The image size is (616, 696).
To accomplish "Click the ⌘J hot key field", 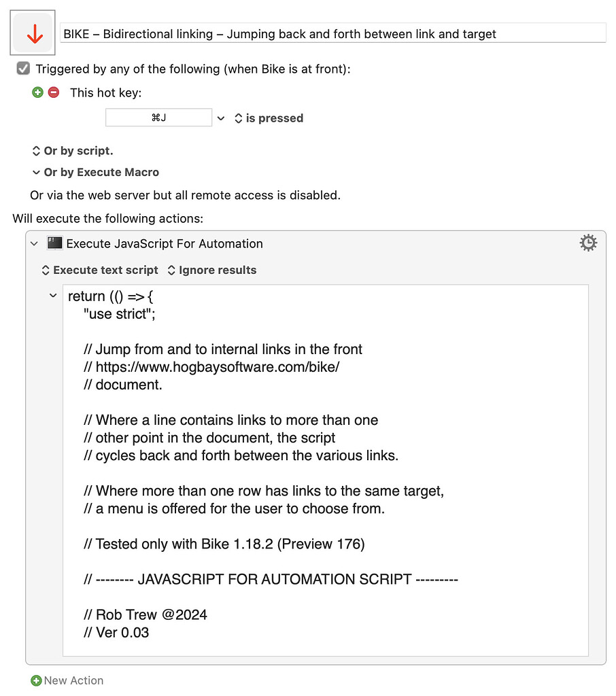I will click(x=158, y=118).
